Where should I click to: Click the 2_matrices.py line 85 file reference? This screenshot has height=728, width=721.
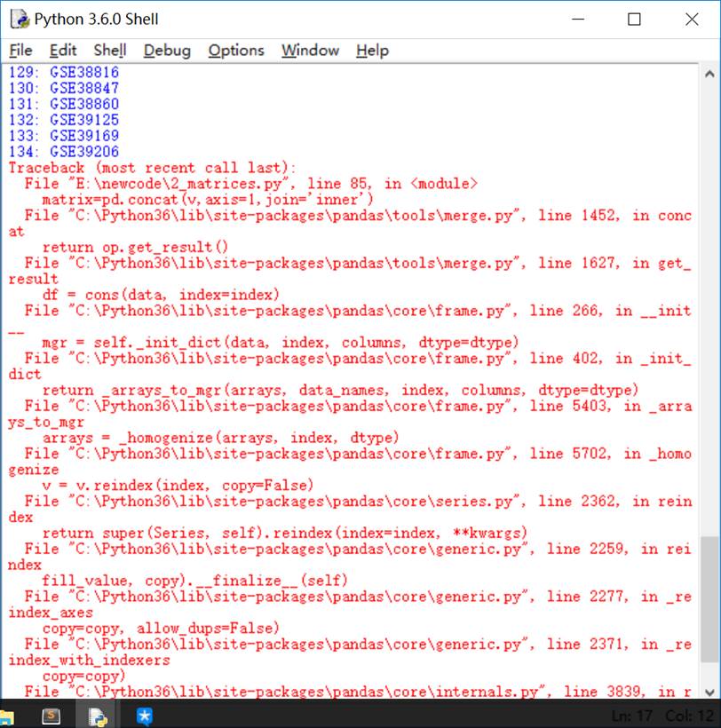[x=251, y=184]
